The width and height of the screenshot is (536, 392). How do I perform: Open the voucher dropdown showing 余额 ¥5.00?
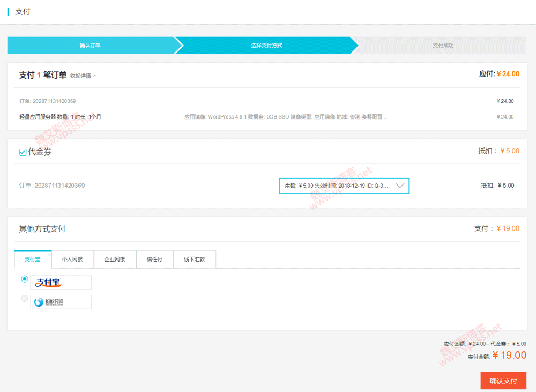[344, 186]
